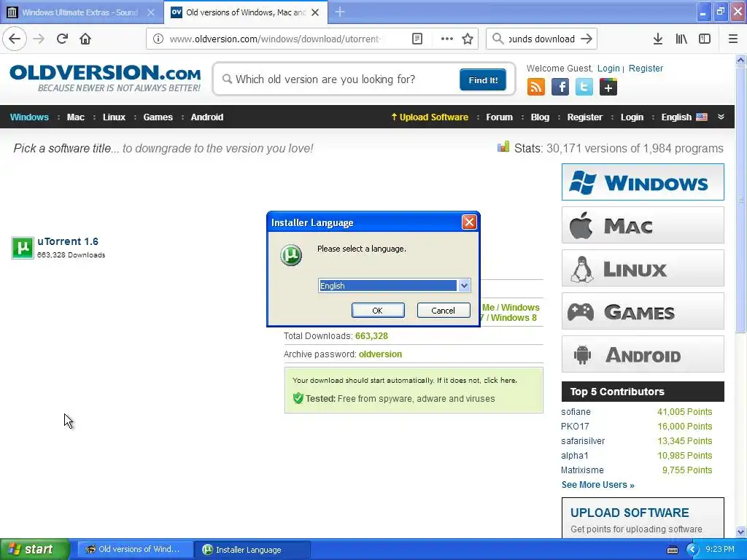
Task: Click the browser address bar URL
Action: 276,39
